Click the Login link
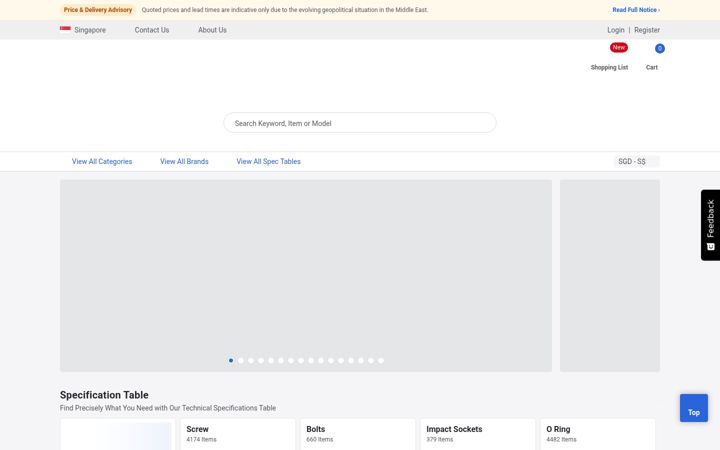This screenshot has height=450, width=720. pyautogui.click(x=616, y=30)
